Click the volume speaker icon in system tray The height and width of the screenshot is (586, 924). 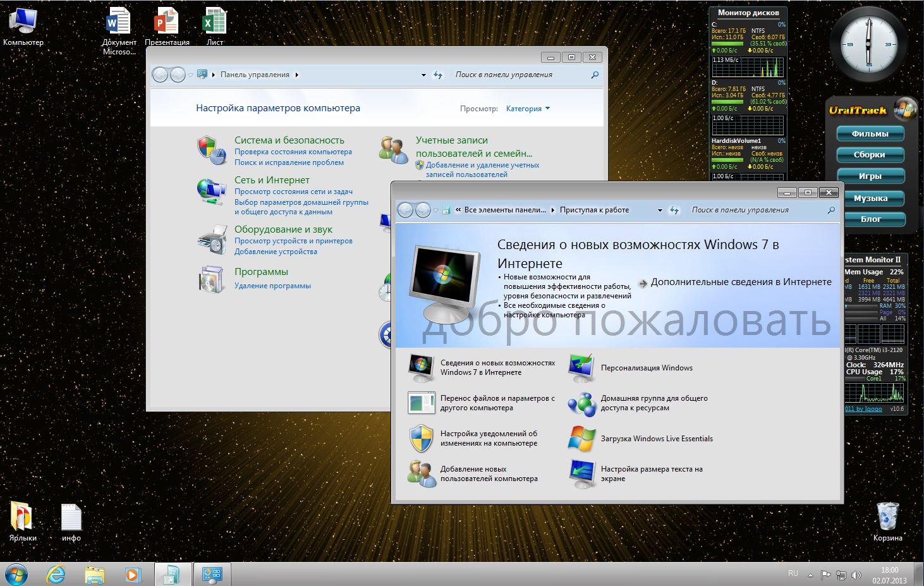point(856,575)
